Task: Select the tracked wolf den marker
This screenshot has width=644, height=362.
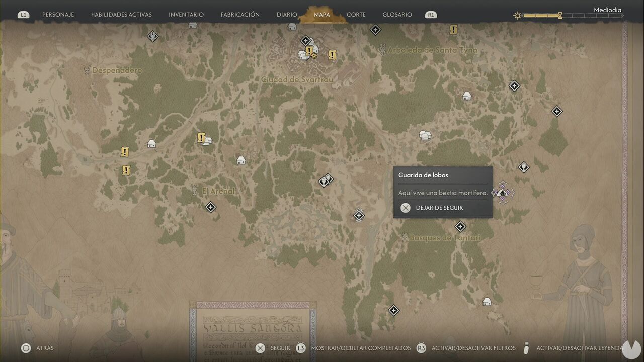Action: [502, 193]
